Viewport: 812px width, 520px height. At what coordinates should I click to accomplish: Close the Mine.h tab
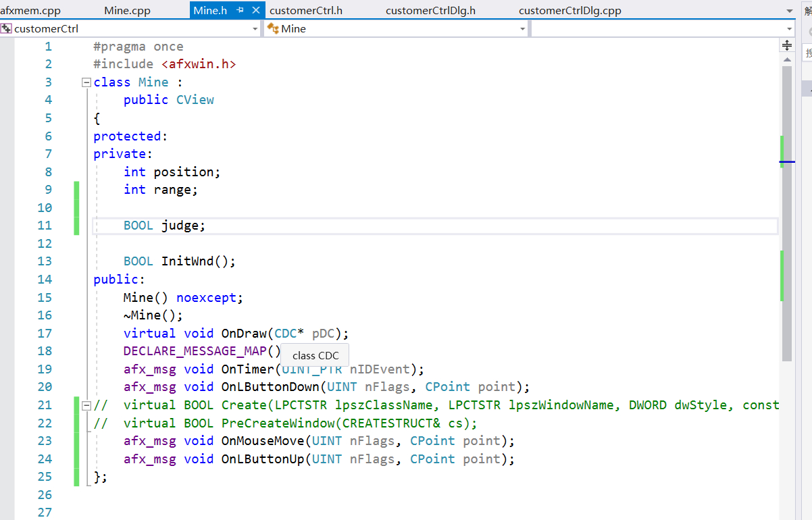click(255, 10)
